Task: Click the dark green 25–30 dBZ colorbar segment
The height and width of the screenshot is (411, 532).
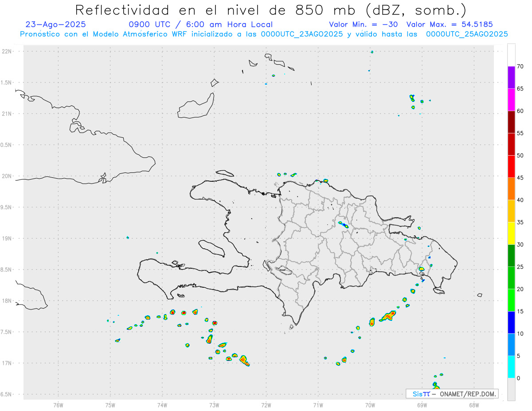Action: pos(511,255)
